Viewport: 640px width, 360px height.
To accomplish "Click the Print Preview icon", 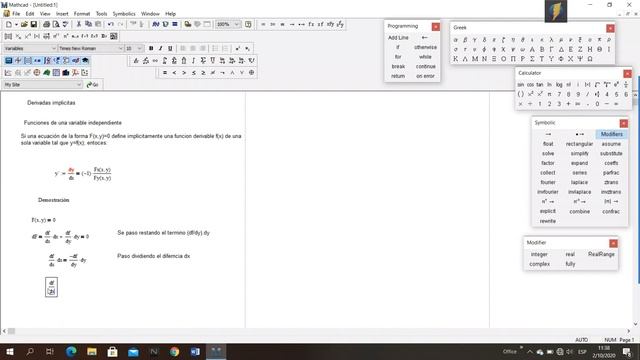I will coord(56,24).
